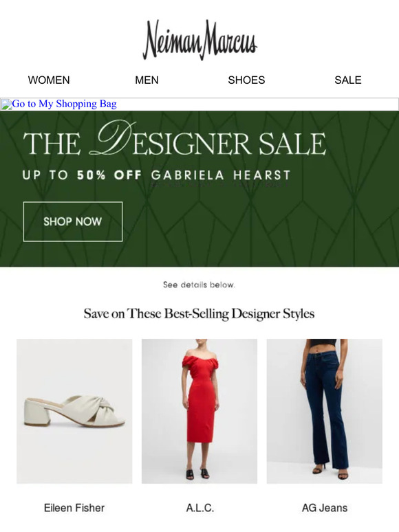Follow the Go to My Shopping Bag link
Image resolution: width=399 pixels, height=532 pixels.
[x=64, y=104]
